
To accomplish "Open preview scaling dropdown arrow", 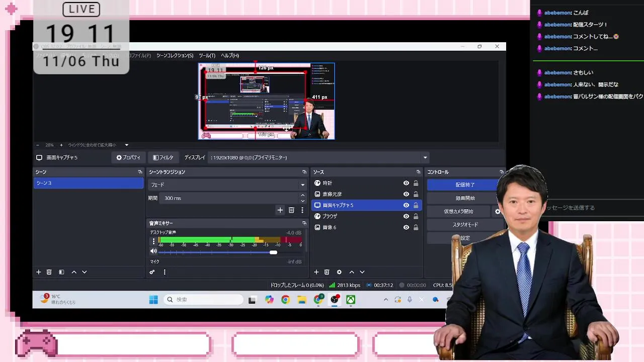I will point(127,145).
